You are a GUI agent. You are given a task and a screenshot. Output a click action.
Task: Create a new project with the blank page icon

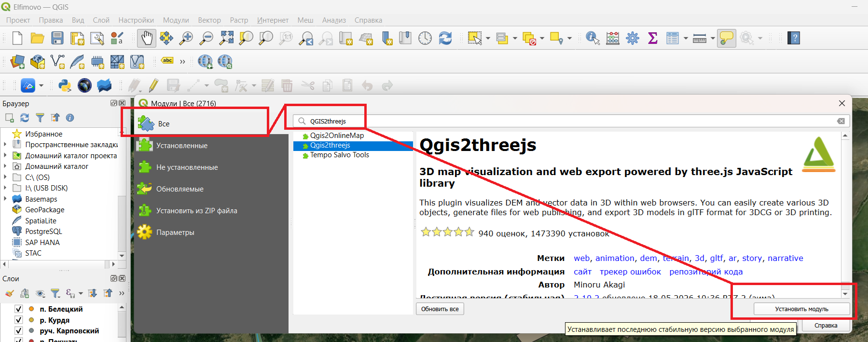click(17, 38)
